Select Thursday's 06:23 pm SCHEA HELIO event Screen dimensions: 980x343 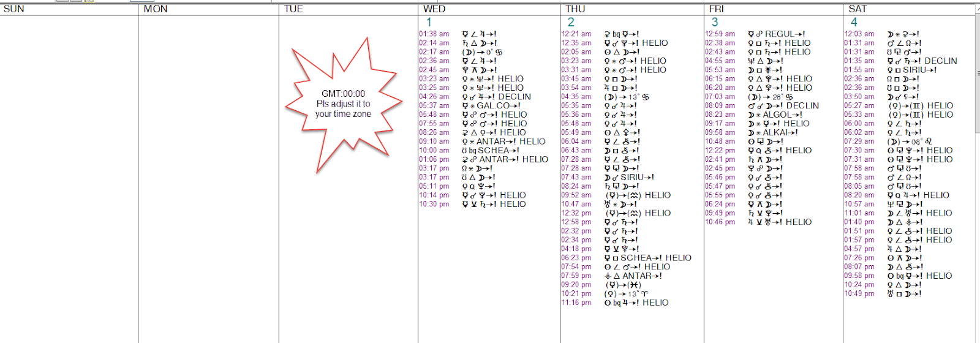(627, 258)
